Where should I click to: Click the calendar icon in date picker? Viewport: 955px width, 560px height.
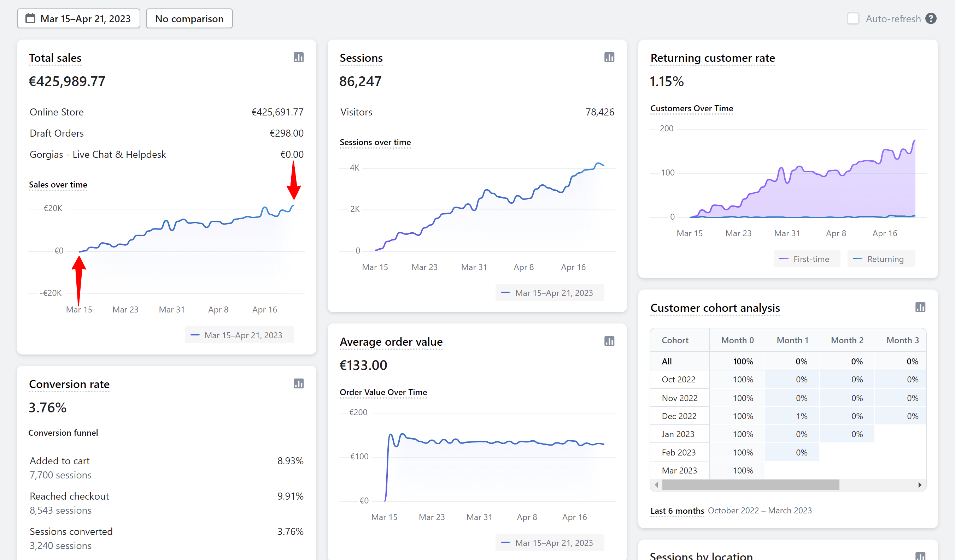pyautogui.click(x=30, y=19)
